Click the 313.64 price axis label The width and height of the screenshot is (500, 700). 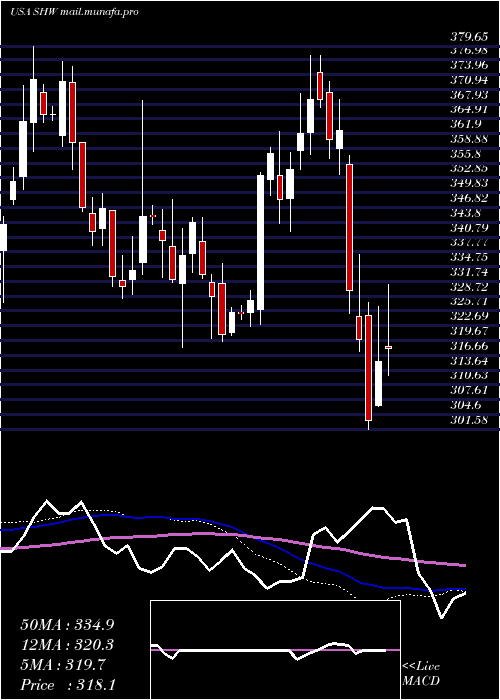click(468, 360)
